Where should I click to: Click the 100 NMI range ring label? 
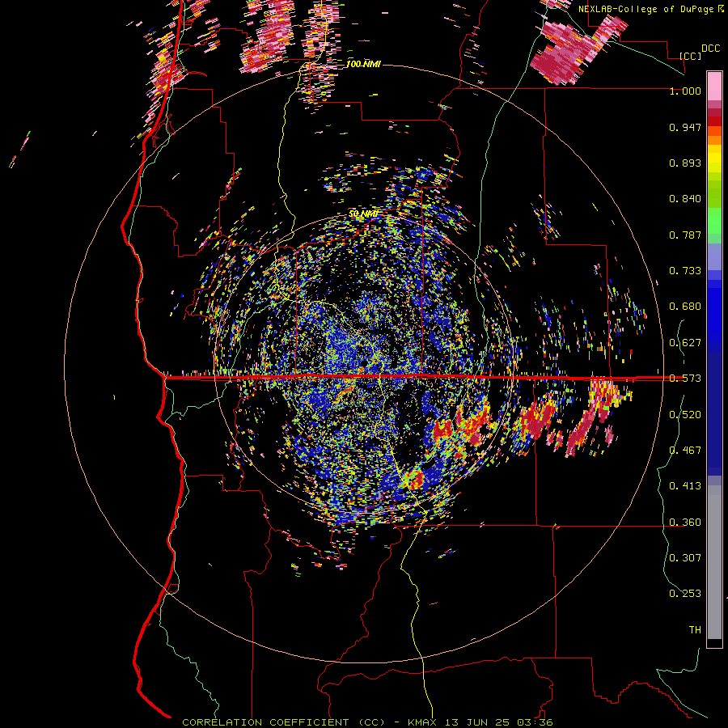pos(363,64)
